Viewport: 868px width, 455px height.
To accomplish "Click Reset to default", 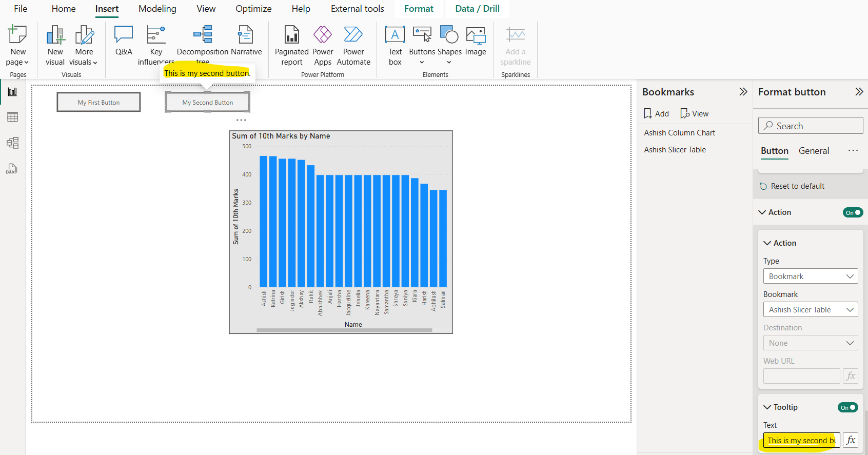I will point(797,186).
